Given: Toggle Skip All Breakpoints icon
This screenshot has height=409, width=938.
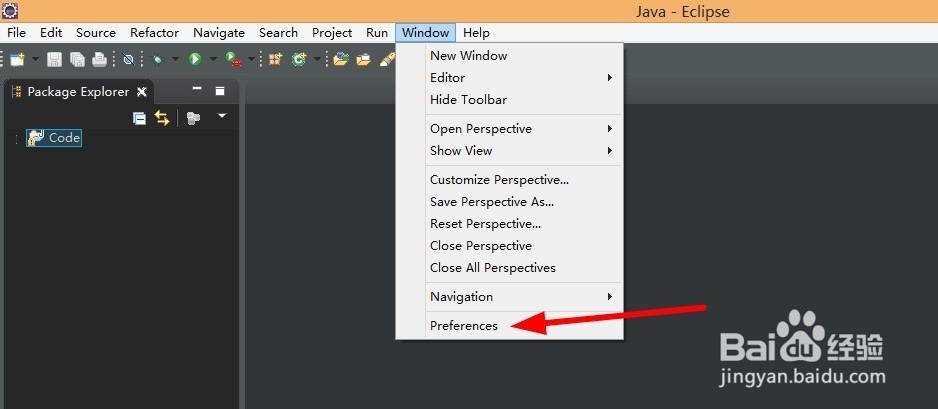Looking at the screenshot, I should tap(128, 59).
